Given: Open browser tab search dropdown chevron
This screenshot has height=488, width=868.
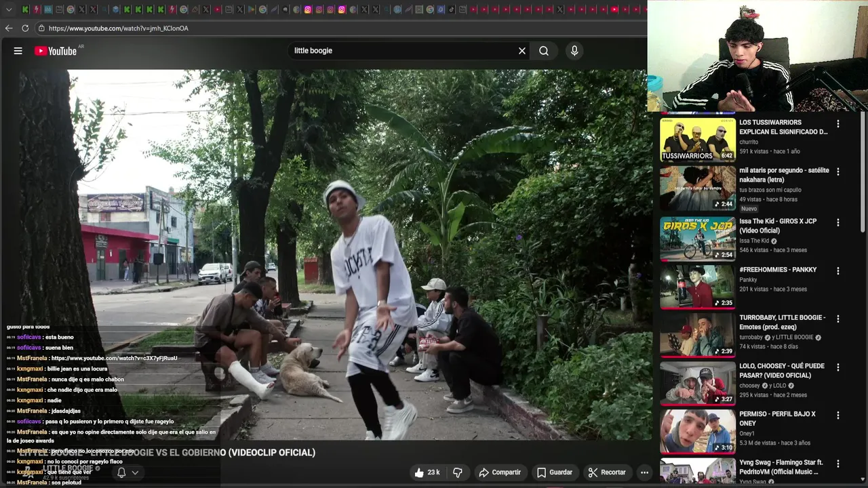Looking at the screenshot, I should click(x=9, y=9).
